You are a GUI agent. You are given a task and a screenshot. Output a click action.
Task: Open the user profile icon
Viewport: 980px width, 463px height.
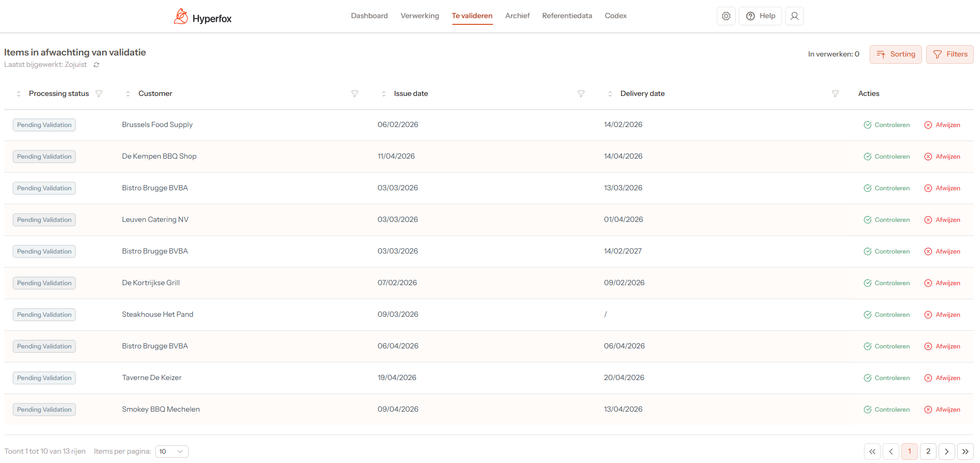[x=794, y=16]
